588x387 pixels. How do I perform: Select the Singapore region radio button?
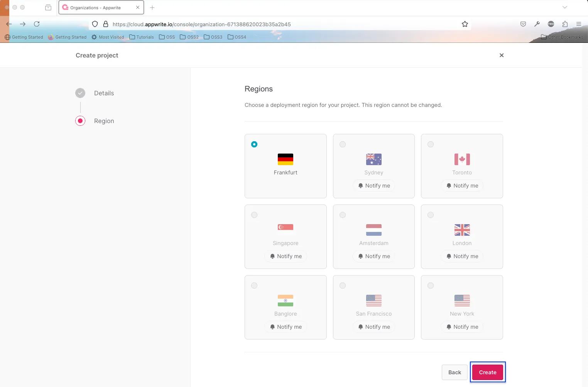(x=254, y=215)
